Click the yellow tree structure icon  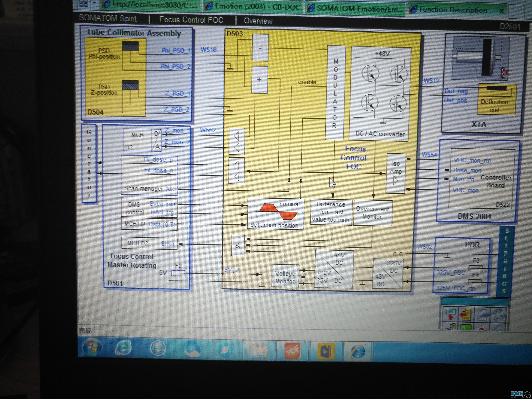click(450, 327)
